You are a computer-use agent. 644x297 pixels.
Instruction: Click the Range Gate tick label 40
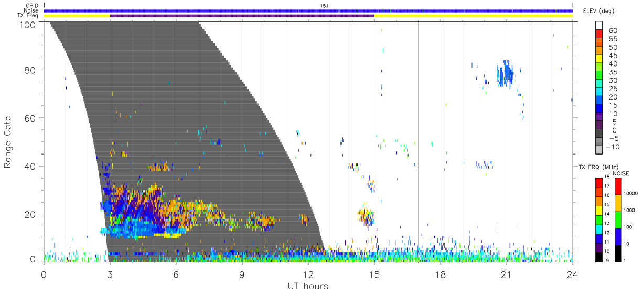tap(31, 166)
